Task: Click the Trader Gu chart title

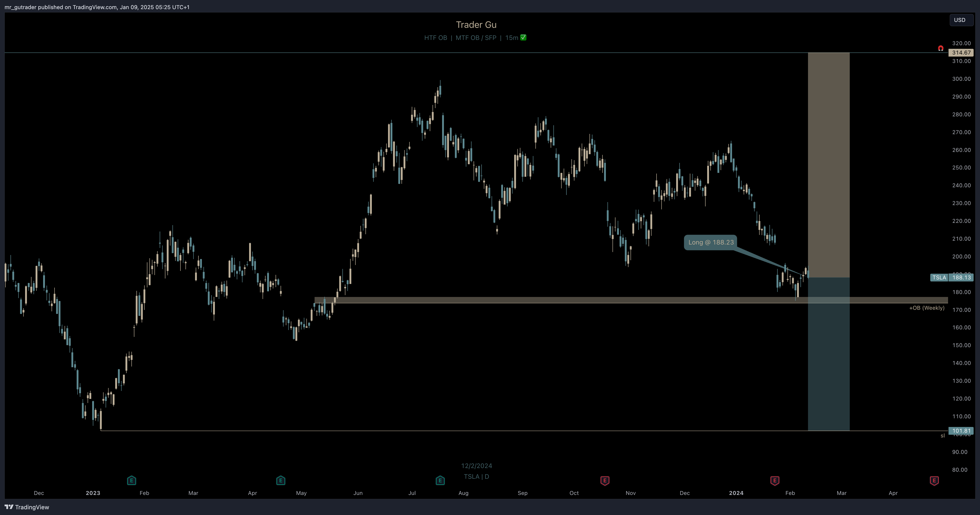Action: pos(476,25)
